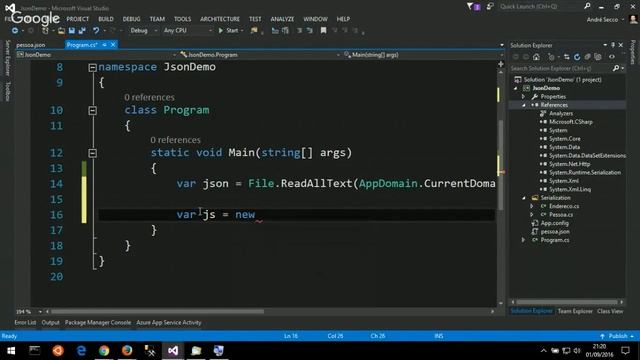Click the Navigate Backward toolbar icon

pyautogui.click(x=15, y=31)
